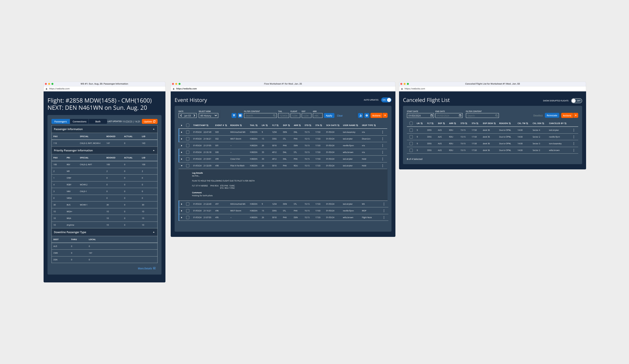Click the search icon in Event History filter
This screenshot has height=364, width=629.
274,116
